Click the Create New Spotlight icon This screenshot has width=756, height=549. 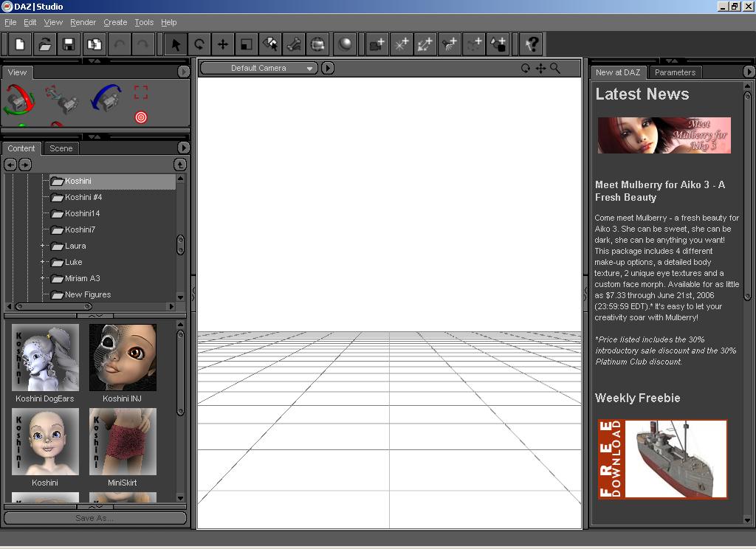pyautogui.click(x=450, y=44)
